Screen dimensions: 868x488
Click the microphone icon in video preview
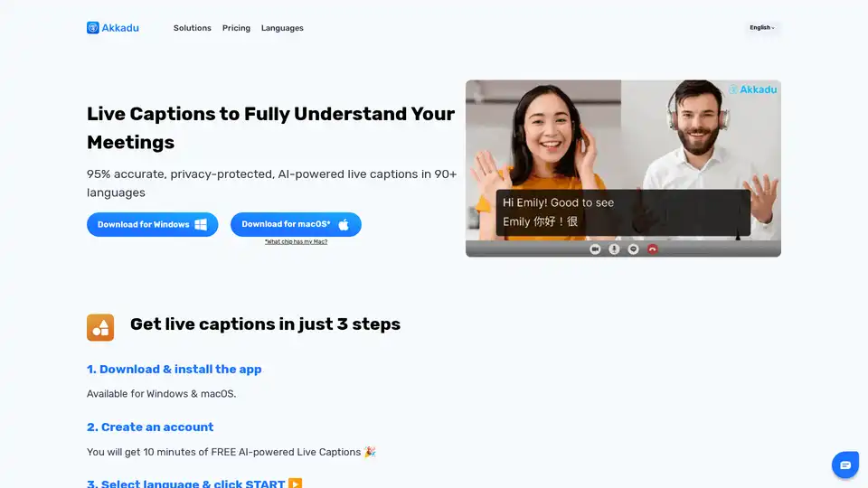pos(614,249)
